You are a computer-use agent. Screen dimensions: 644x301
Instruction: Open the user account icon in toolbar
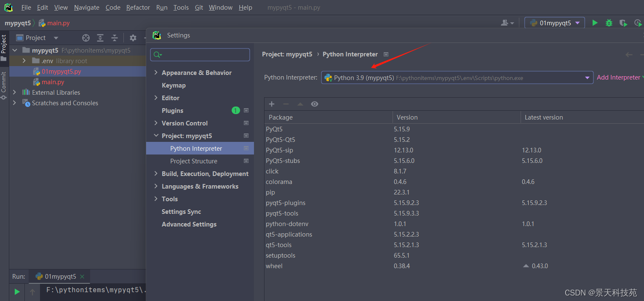point(507,23)
